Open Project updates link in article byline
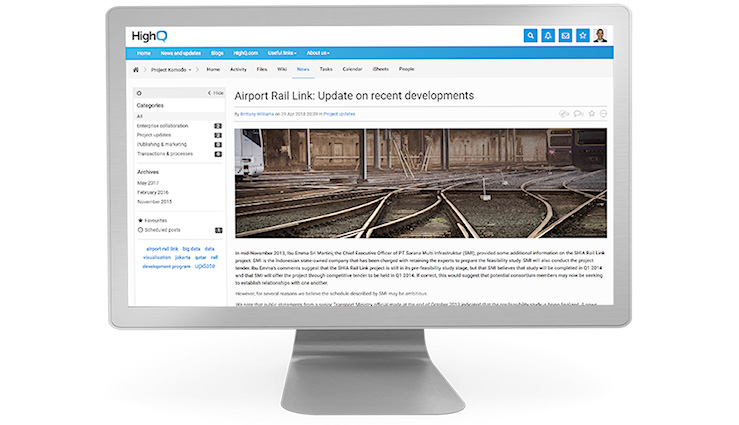Screen dimensions: 739x425 pyautogui.click(x=339, y=114)
